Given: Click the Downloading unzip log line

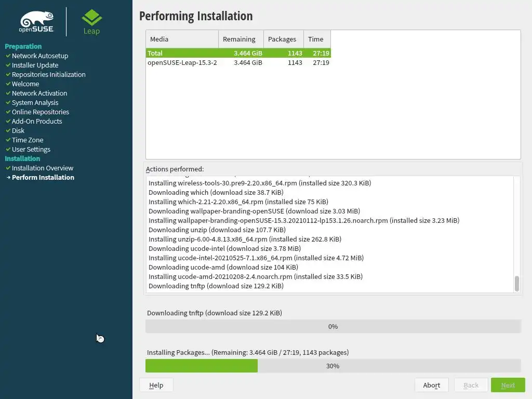Looking at the screenshot, I should [217, 230].
